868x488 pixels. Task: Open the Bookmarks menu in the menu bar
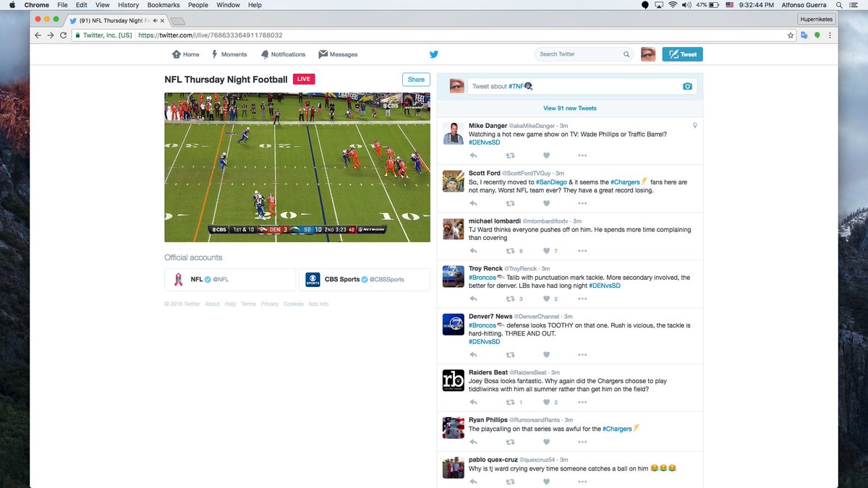tap(163, 5)
